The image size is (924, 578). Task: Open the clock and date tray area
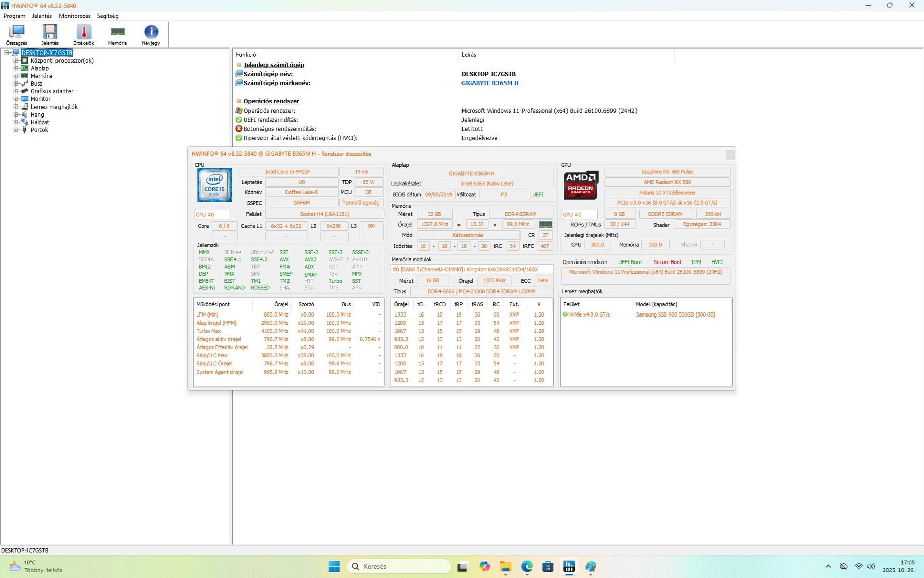[x=898, y=566]
